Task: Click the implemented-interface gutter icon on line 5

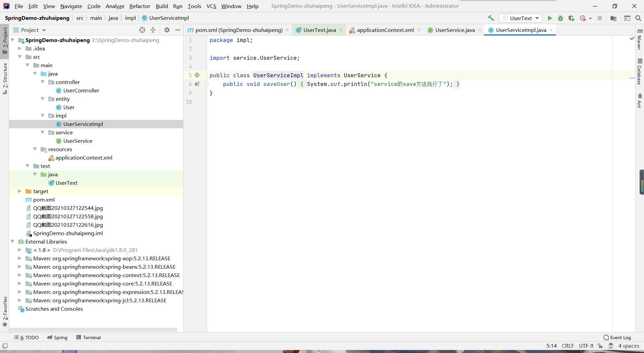Action: click(x=197, y=75)
